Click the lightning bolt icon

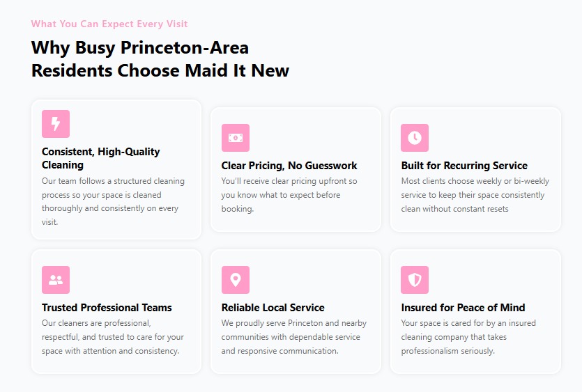[x=56, y=124]
